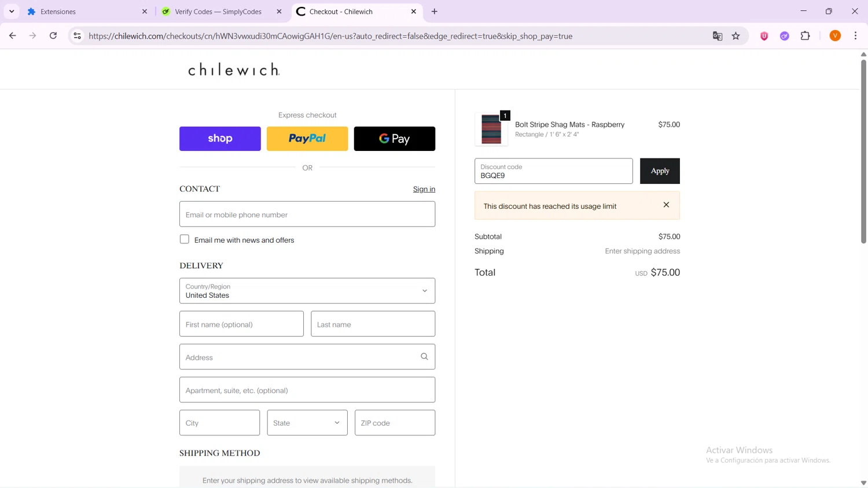Dismiss the usage limit error message
868x488 pixels.
click(666, 205)
